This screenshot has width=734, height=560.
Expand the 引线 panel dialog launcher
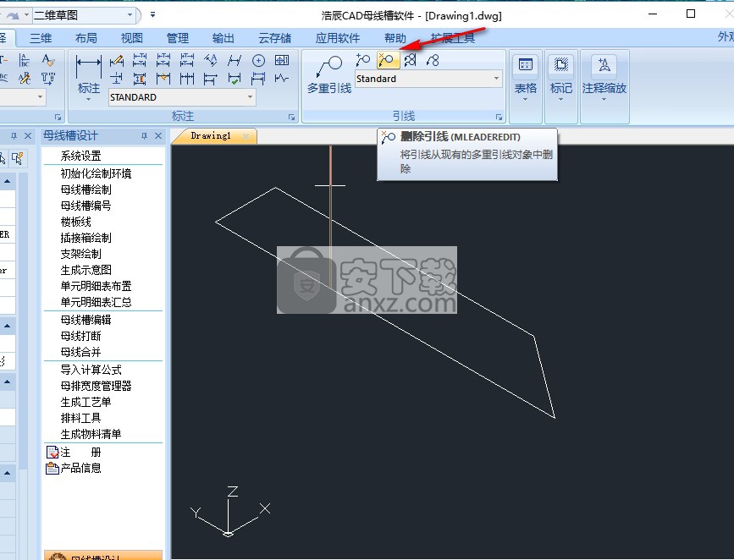point(499,117)
